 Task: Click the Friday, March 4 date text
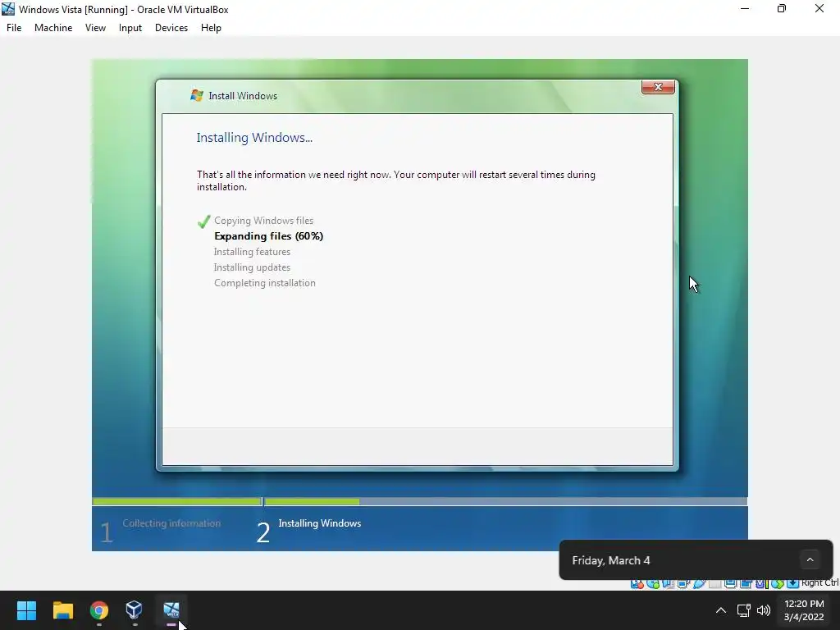tap(611, 560)
